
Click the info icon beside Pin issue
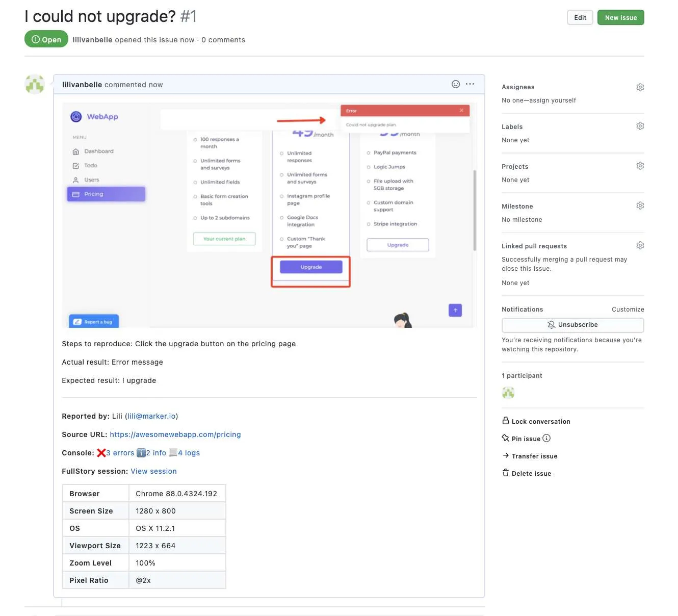pos(546,438)
